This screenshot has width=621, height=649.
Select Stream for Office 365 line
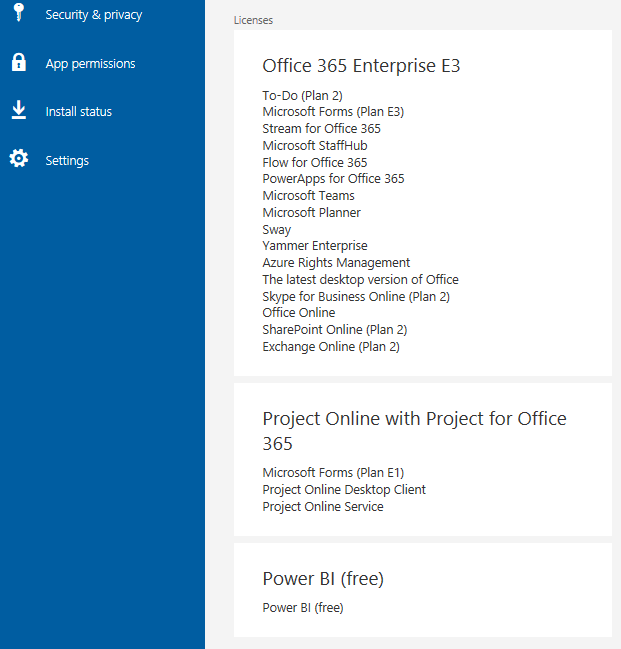tap(321, 129)
